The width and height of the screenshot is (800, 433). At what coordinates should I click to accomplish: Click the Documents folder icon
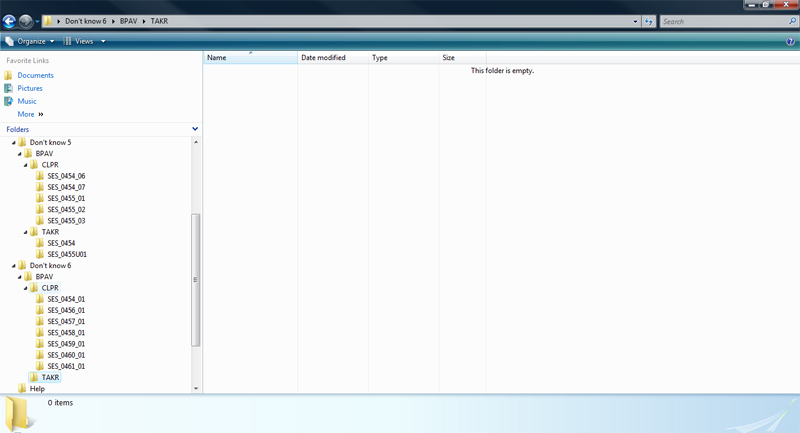click(x=8, y=75)
